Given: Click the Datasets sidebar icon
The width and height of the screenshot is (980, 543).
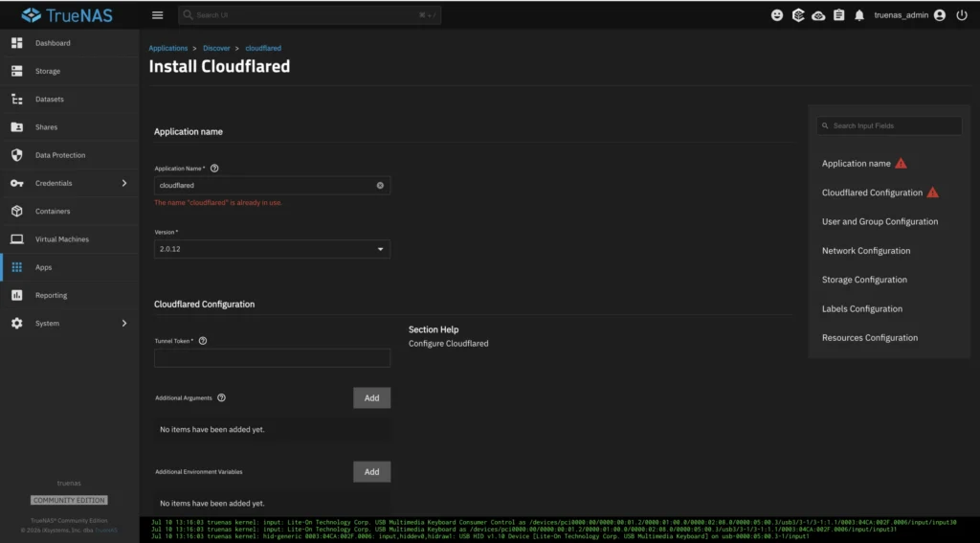Looking at the screenshot, I should point(17,99).
